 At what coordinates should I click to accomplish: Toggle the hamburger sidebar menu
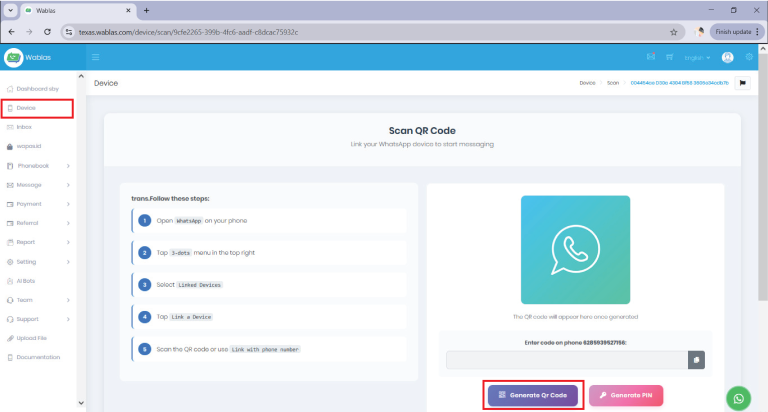pos(96,58)
